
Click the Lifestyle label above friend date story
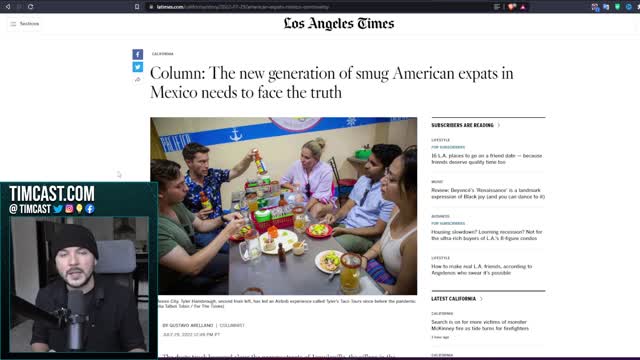pos(440,140)
